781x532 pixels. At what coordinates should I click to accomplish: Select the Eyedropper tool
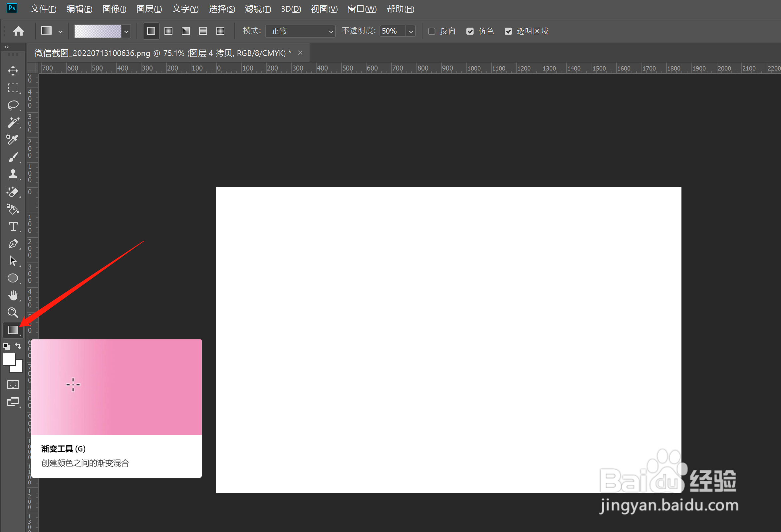point(13,140)
